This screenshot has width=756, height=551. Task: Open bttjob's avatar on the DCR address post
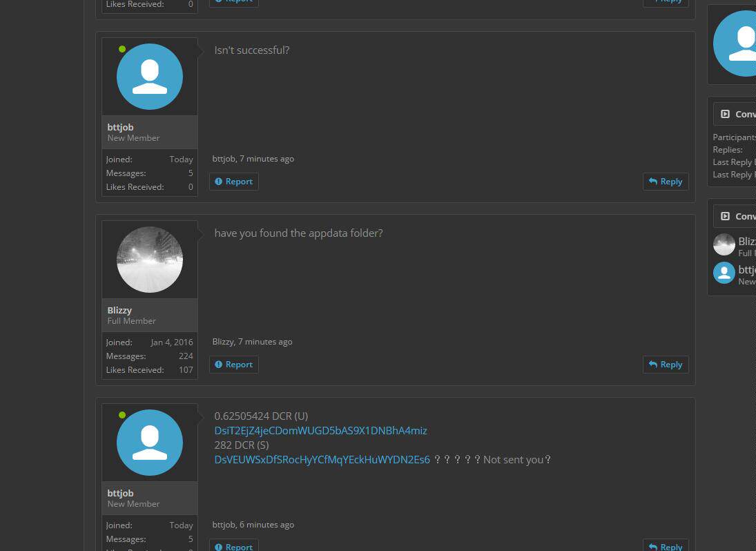click(149, 443)
